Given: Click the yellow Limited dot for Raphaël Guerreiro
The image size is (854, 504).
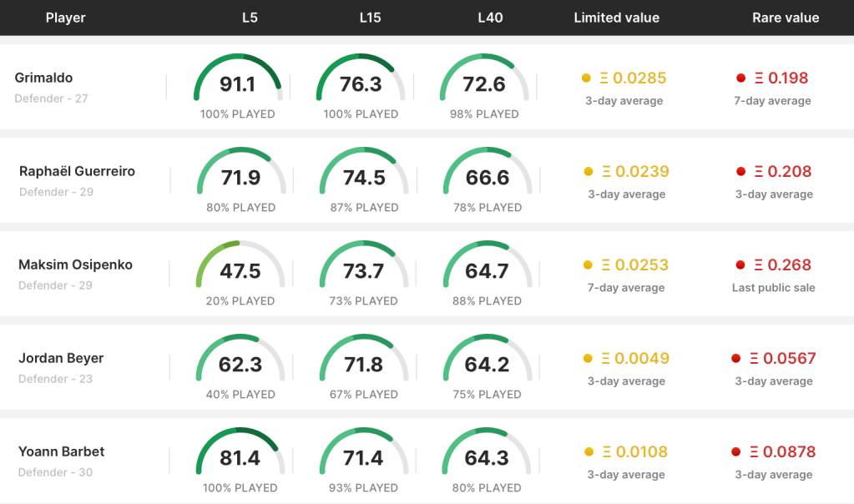Looking at the screenshot, I should [589, 172].
